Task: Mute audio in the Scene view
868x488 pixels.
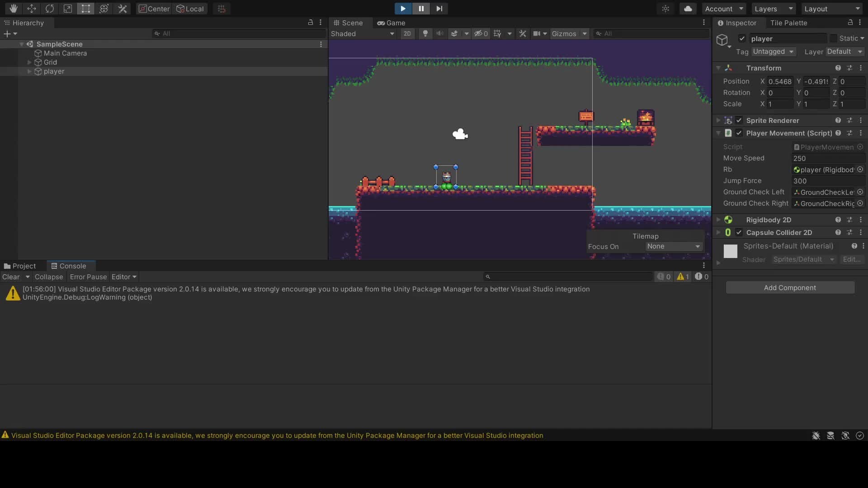Action: [440, 33]
